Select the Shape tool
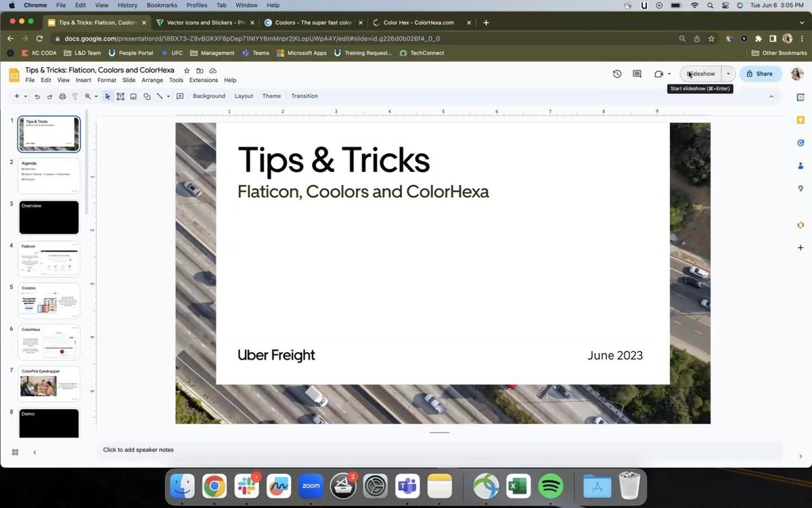The height and width of the screenshot is (508, 812). [x=147, y=96]
